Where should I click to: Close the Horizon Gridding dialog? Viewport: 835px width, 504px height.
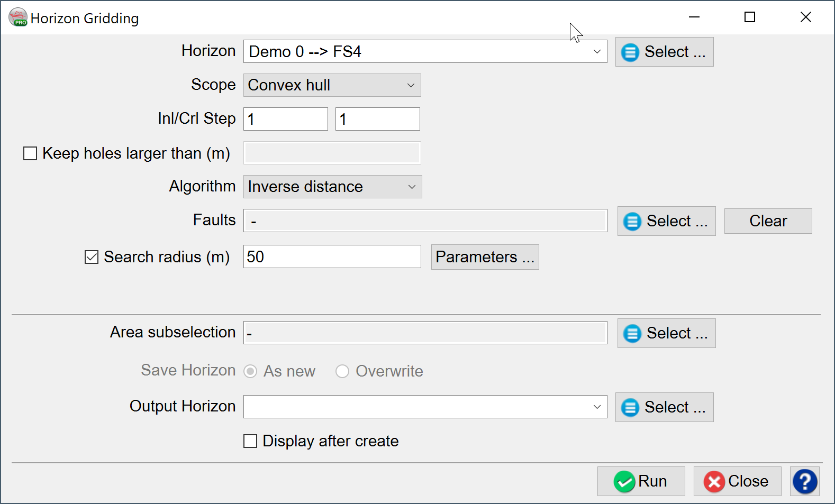point(737,481)
